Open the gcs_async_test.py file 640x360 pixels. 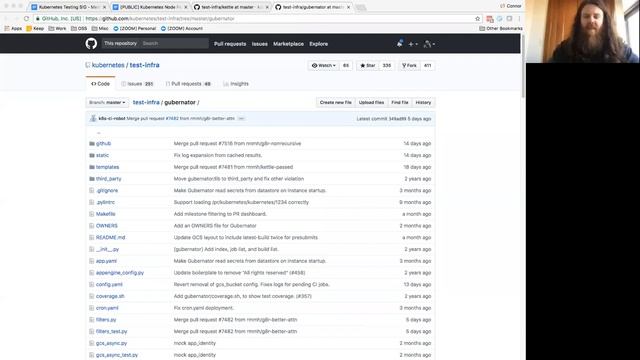point(117,355)
